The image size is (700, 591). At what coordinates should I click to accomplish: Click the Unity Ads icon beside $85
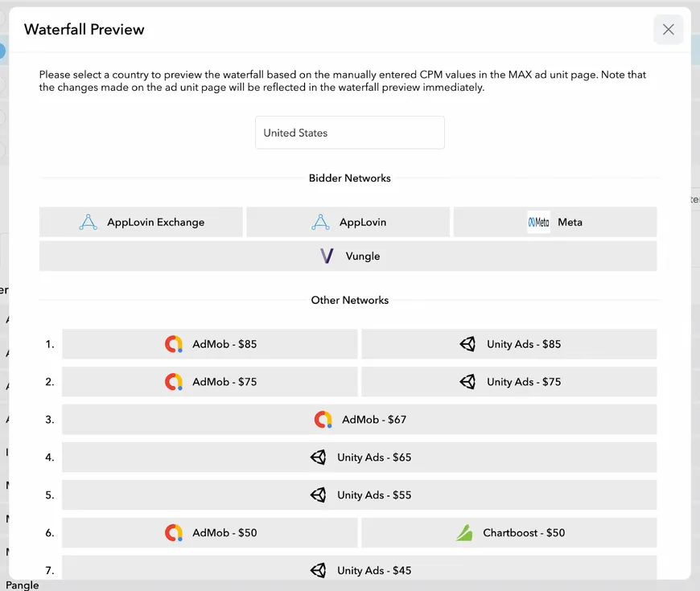tap(467, 343)
